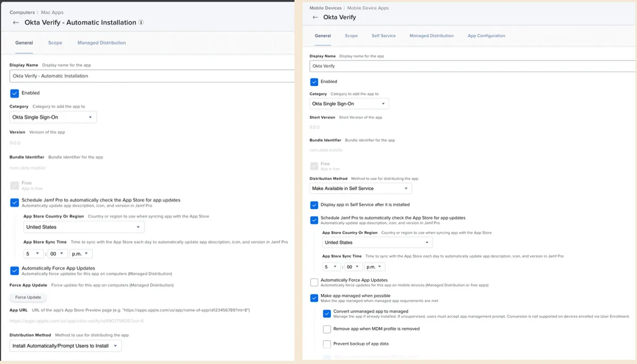Viewport: 637px width, 364px height.
Task: Open the Category dropdown on the Mac Apps page
Action: point(52,117)
